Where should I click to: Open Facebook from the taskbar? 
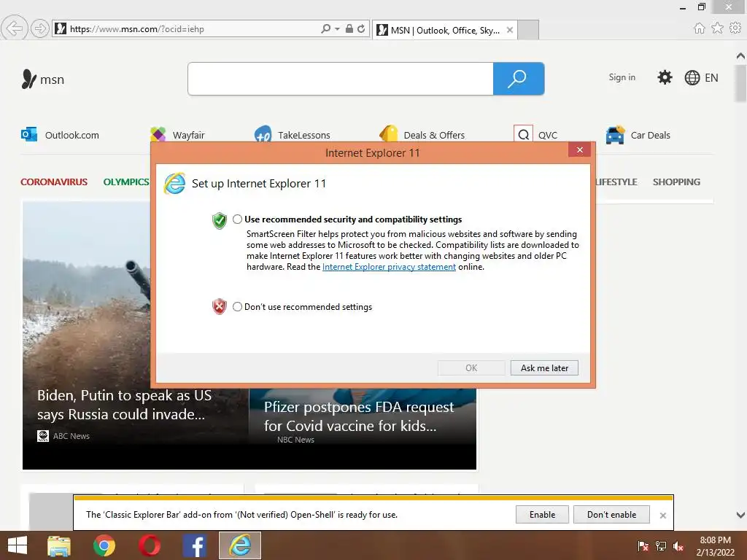click(x=195, y=545)
